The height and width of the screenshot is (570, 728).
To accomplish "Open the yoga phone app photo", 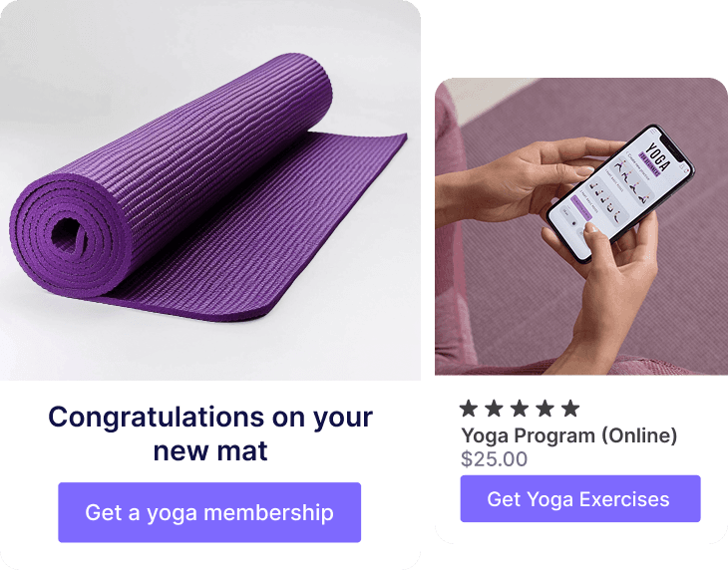I will (x=581, y=226).
